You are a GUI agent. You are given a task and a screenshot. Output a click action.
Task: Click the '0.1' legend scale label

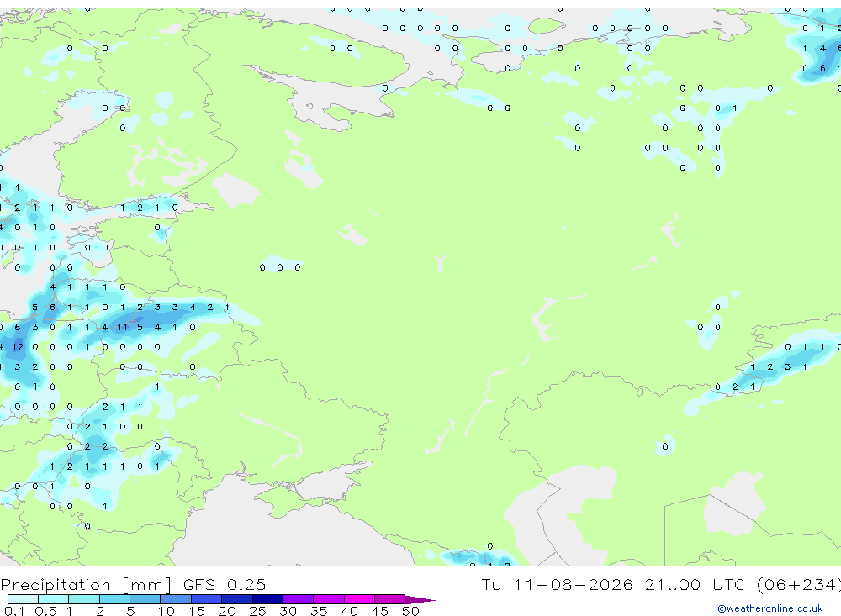[14, 611]
